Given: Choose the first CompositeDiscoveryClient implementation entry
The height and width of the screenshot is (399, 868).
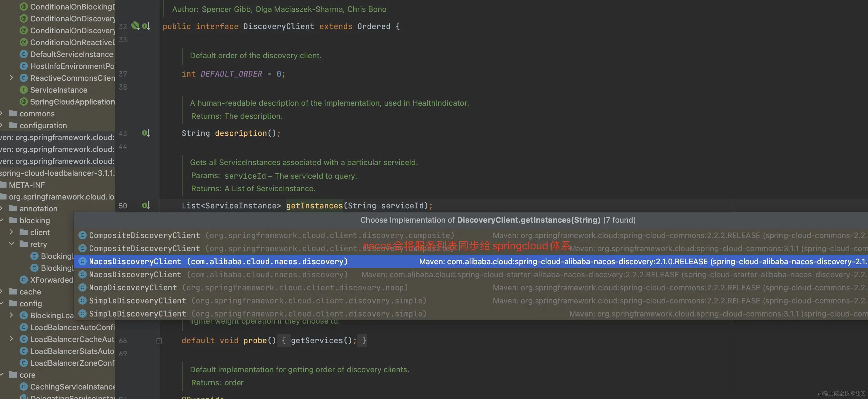Looking at the screenshot, I should pyautogui.click(x=144, y=235).
